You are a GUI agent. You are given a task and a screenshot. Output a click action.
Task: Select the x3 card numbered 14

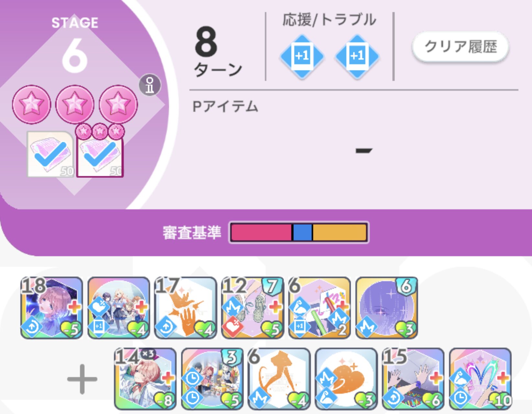[146, 379]
